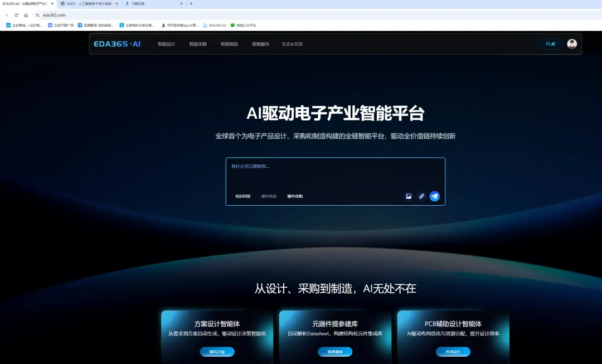Viewport: 602px width, 364px height.
Task: Click the EDA365·AI logo
Action: [x=117, y=44]
